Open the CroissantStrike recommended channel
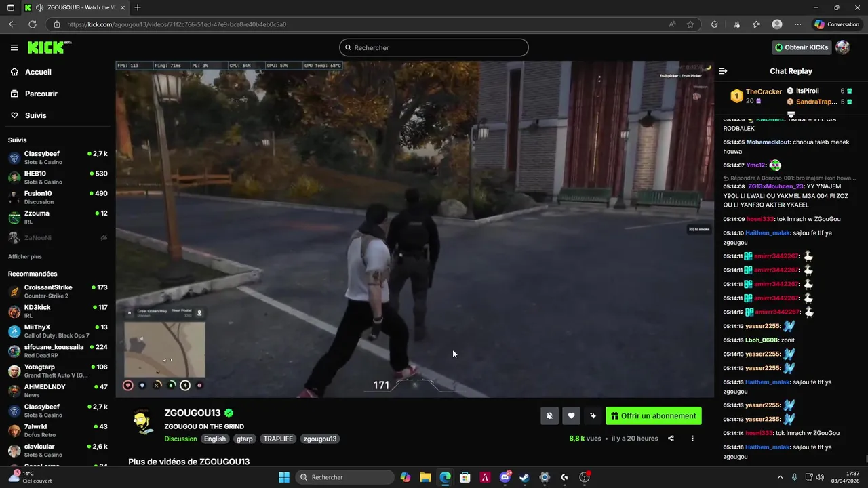The image size is (868, 488). [x=58, y=291]
